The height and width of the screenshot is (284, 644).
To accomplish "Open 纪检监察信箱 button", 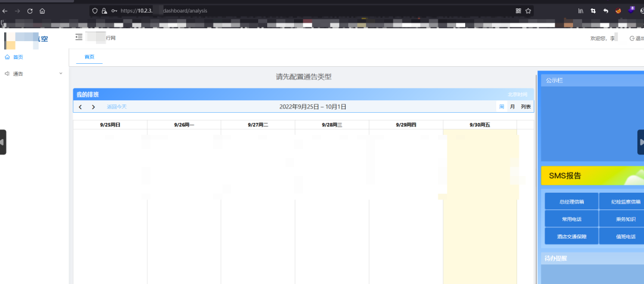I will [x=622, y=202].
